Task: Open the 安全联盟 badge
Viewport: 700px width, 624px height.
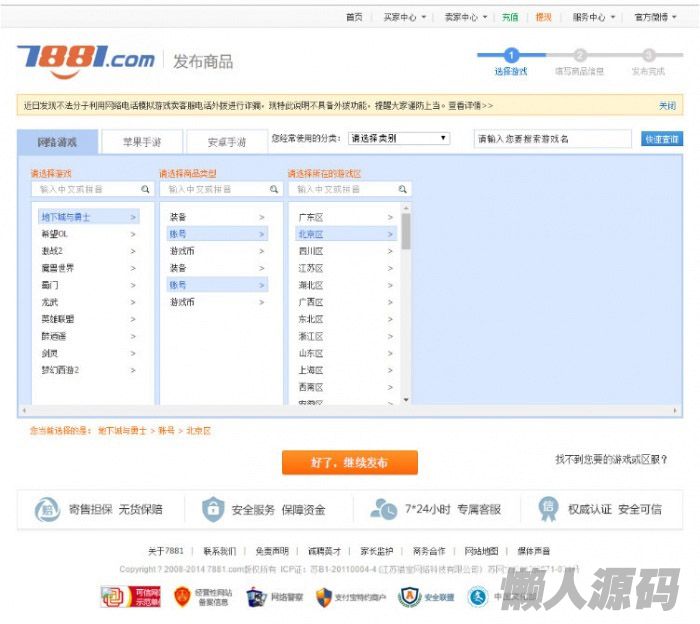Action: [x=426, y=597]
